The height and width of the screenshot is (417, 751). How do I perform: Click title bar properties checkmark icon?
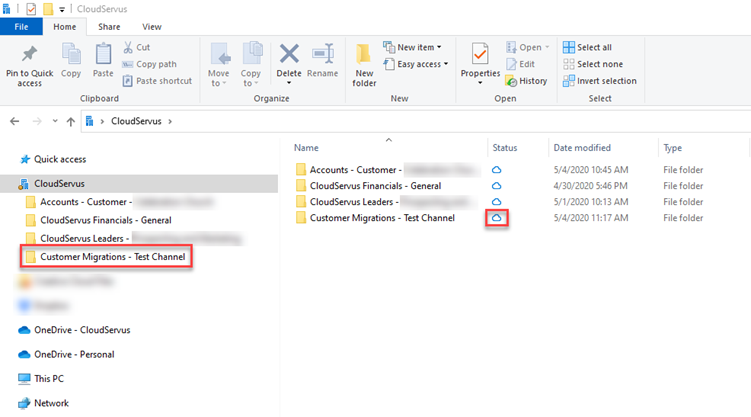[31, 9]
